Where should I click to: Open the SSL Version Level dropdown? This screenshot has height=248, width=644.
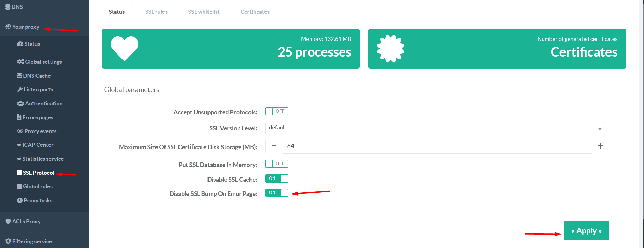click(435, 128)
